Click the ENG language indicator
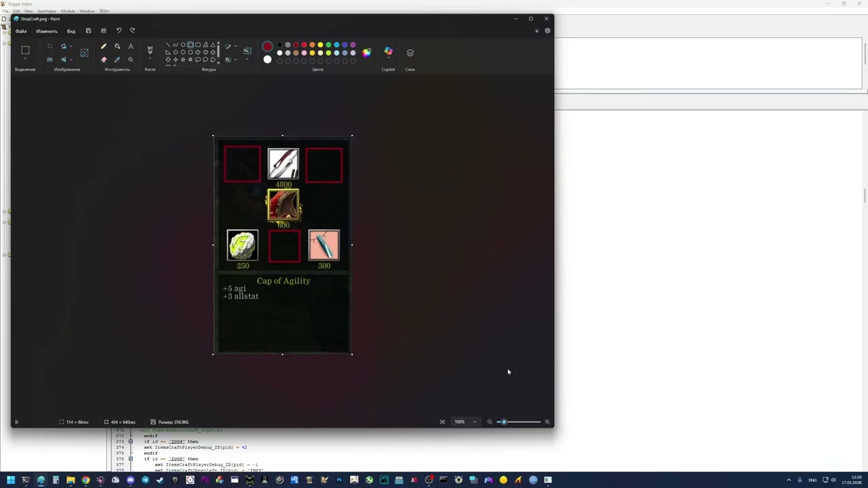 click(x=812, y=480)
